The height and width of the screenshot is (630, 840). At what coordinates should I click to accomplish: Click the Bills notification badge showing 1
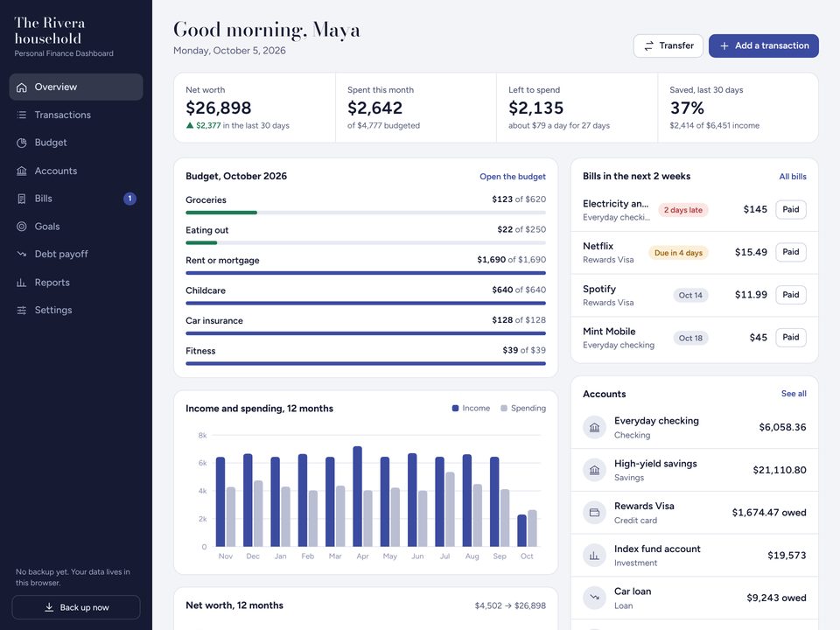coord(129,199)
